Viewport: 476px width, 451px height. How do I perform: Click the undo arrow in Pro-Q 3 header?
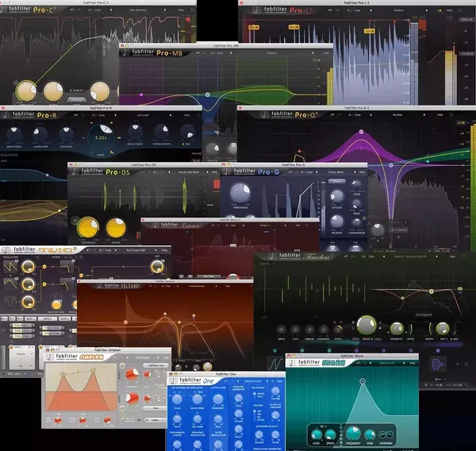pos(332,115)
